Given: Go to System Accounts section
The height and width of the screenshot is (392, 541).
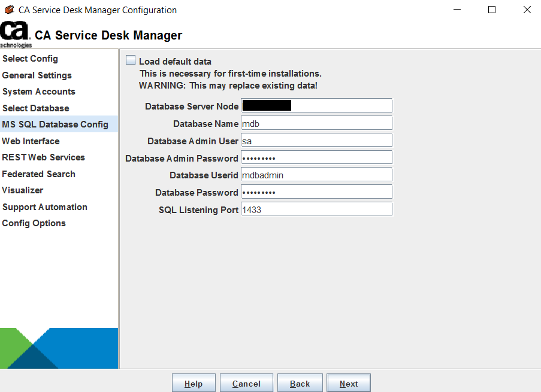Looking at the screenshot, I should coord(39,92).
